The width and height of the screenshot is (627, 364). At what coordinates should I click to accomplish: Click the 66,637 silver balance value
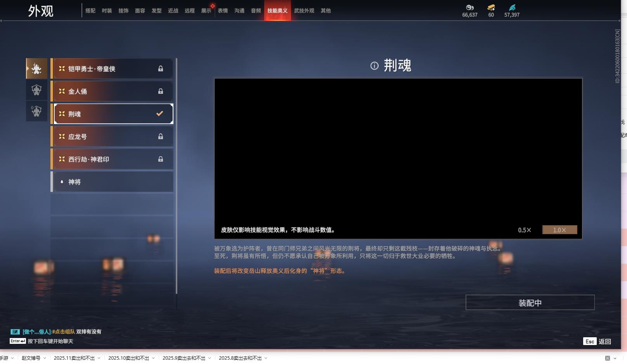tap(470, 15)
